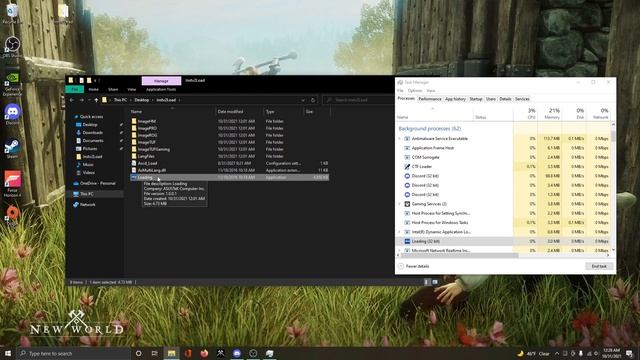
Task: Select Videos in Explorer sidebar
Action: (x=88, y=172)
